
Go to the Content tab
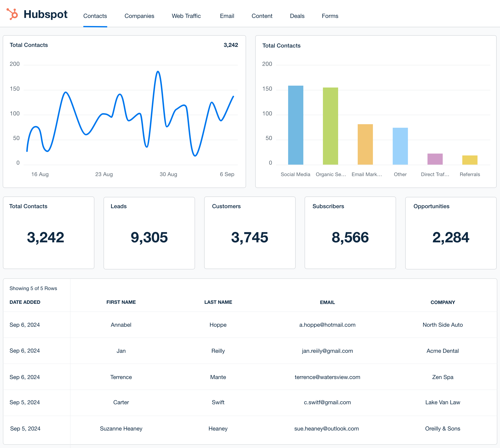pyautogui.click(x=262, y=16)
